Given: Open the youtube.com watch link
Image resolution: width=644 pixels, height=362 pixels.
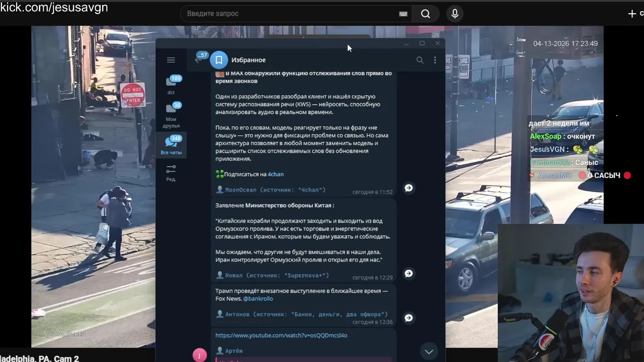Looking at the screenshot, I should [281, 335].
